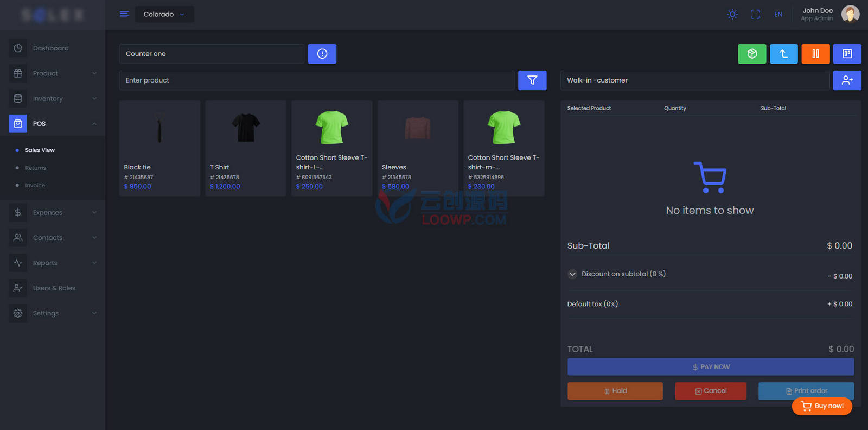This screenshot has width=868, height=430.
Task: Click the Contacts people icon
Action: click(x=18, y=238)
